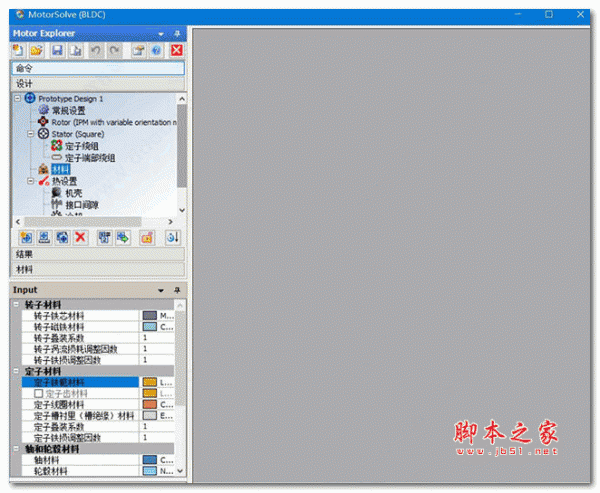The height and width of the screenshot is (493, 600).
Task: Select the highlighted 材料 tree item
Action: click(x=61, y=170)
